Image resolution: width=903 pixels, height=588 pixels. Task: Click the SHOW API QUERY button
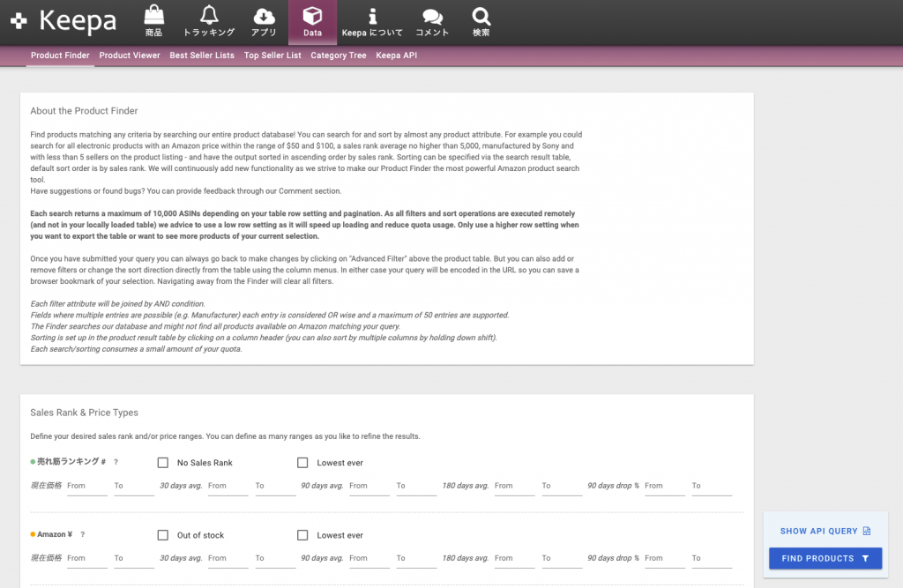825,531
